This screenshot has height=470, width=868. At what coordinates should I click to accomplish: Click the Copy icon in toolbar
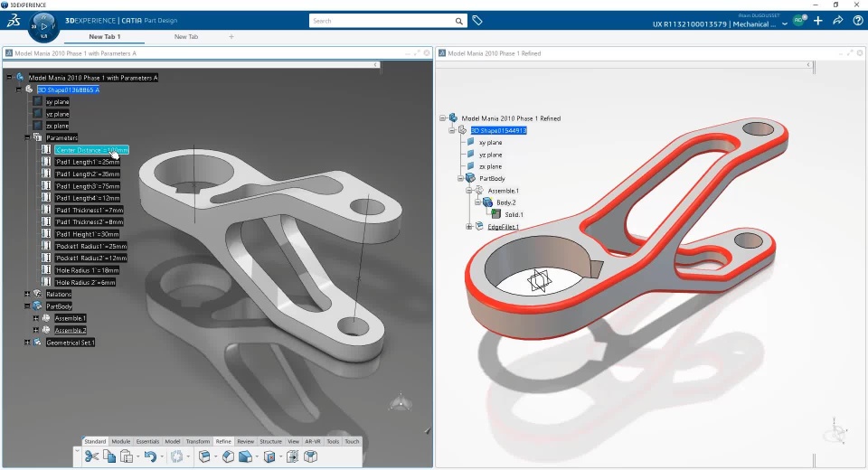pos(109,456)
